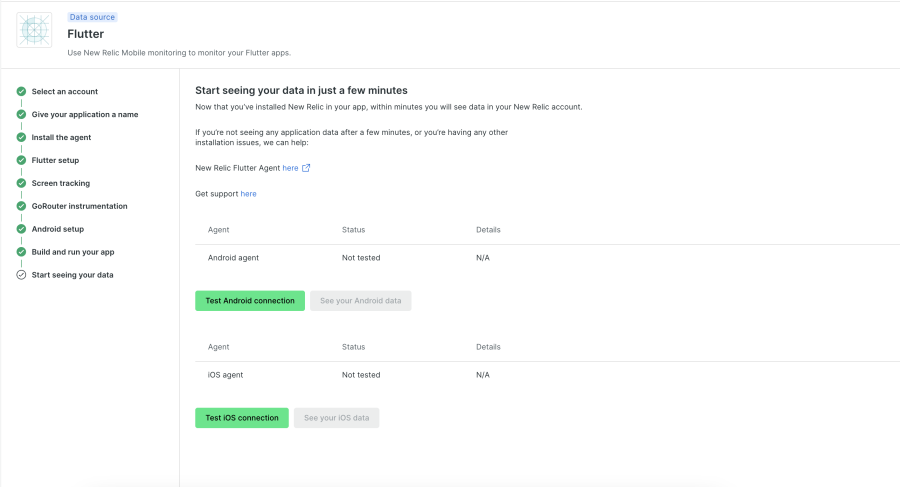Open New Relic Flutter Agent here link

pyautogui.click(x=290, y=168)
